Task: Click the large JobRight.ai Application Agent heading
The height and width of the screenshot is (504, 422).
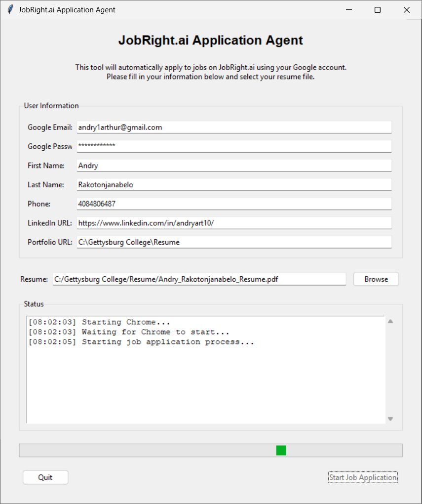Action: click(211, 40)
